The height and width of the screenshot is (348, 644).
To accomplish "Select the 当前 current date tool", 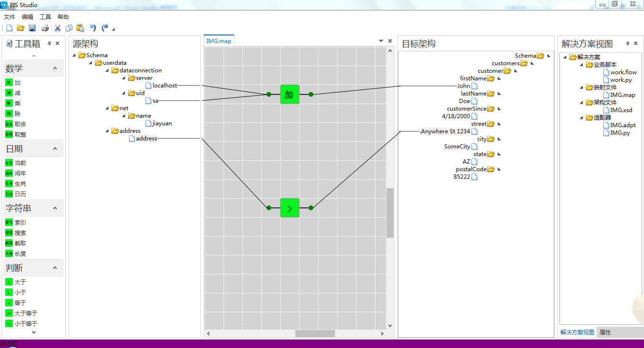I will click(16, 163).
